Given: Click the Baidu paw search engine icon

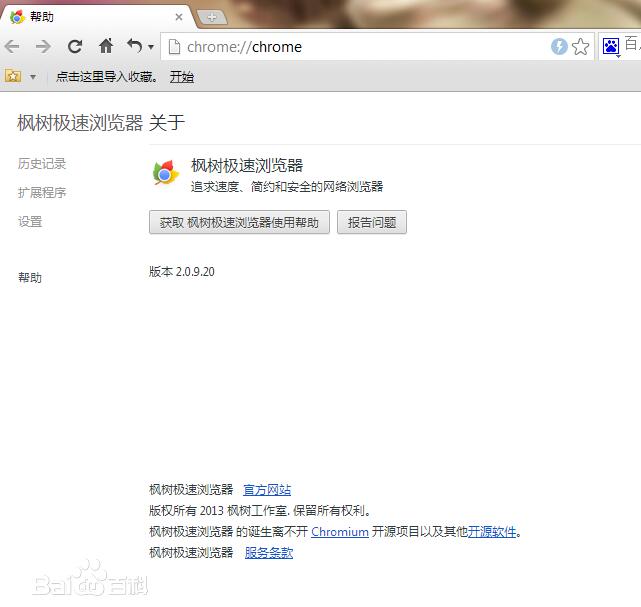Looking at the screenshot, I should (611, 47).
